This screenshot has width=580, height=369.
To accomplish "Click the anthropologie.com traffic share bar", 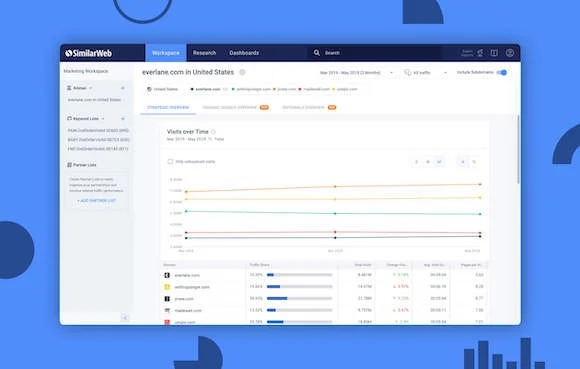I will pyautogui.click(x=300, y=287).
